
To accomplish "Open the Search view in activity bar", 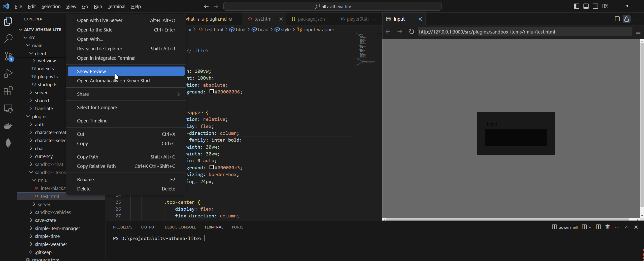I will pyautogui.click(x=8, y=39).
